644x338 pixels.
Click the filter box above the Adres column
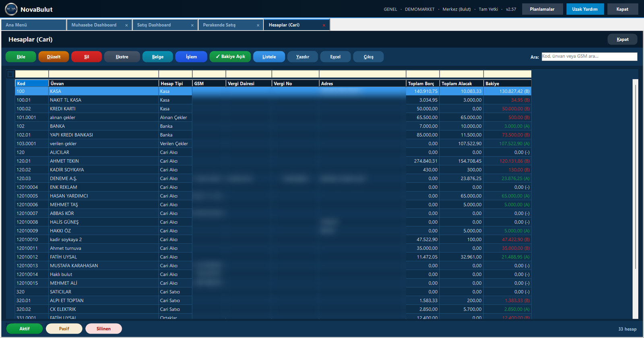pos(362,74)
